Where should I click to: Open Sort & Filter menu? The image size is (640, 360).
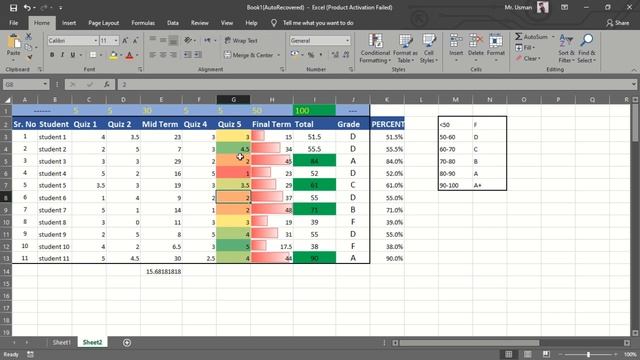coord(566,48)
